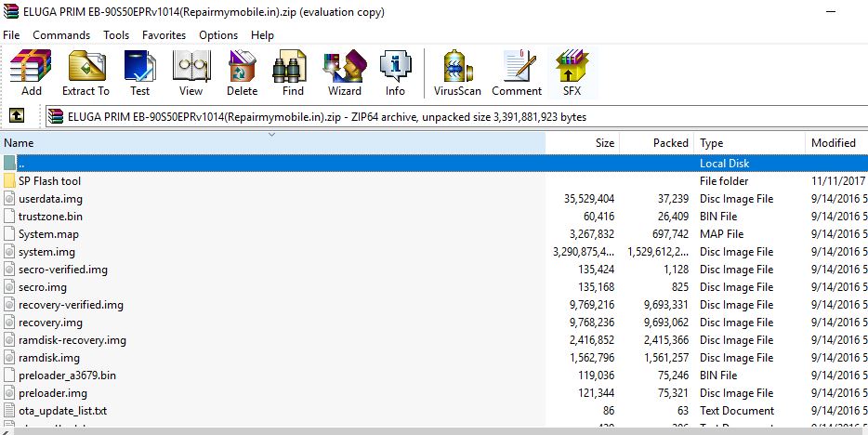Click the trustzone.bin file icon
868x435 pixels.
[9, 217]
